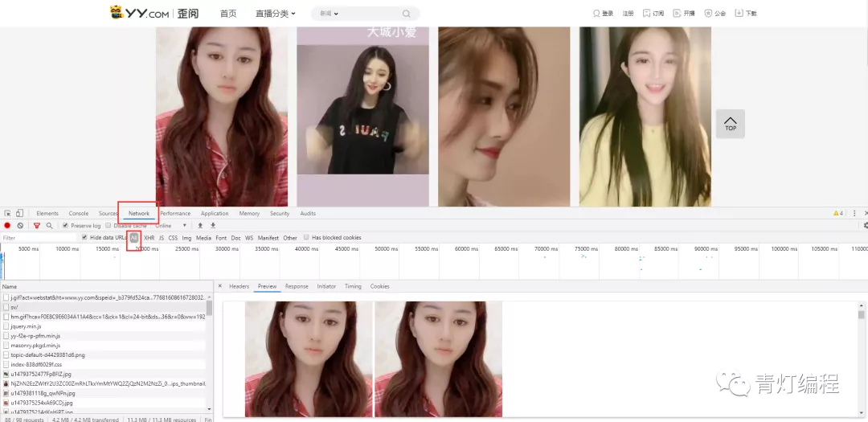Filter requests by Manifest type
Screen dimensions: 868x422
[268, 238]
